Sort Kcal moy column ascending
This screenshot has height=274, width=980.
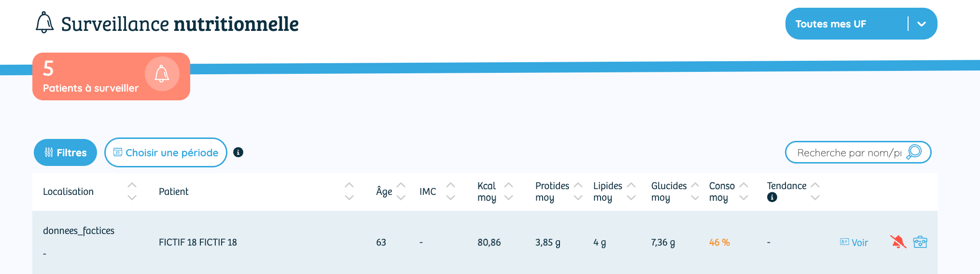(x=508, y=185)
